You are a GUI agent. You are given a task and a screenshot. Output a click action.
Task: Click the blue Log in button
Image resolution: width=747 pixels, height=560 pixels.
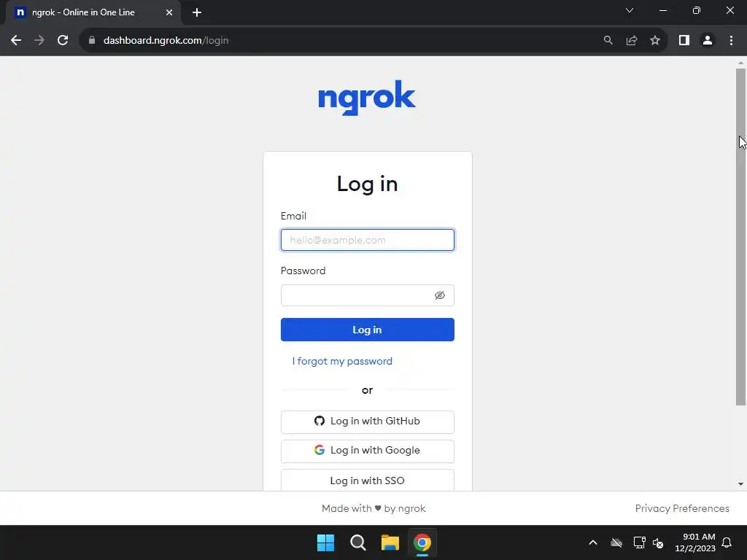pyautogui.click(x=368, y=330)
